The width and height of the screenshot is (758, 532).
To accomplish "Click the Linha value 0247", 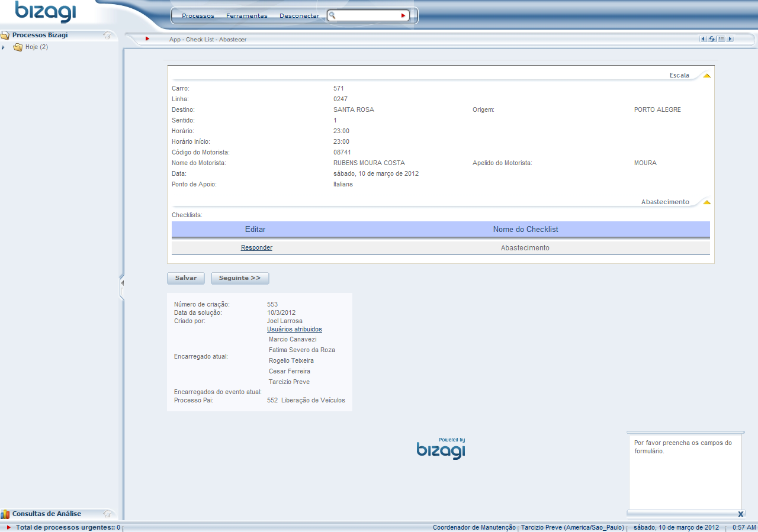I will [x=341, y=99].
